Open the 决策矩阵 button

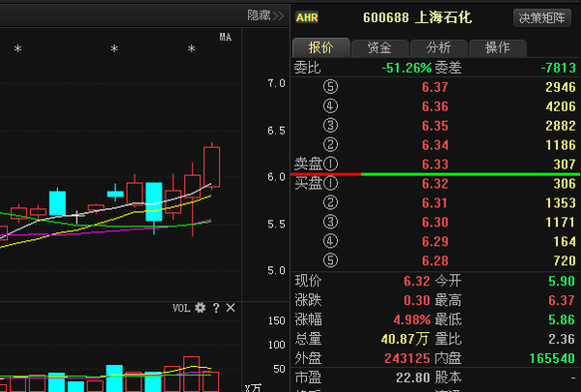point(541,17)
